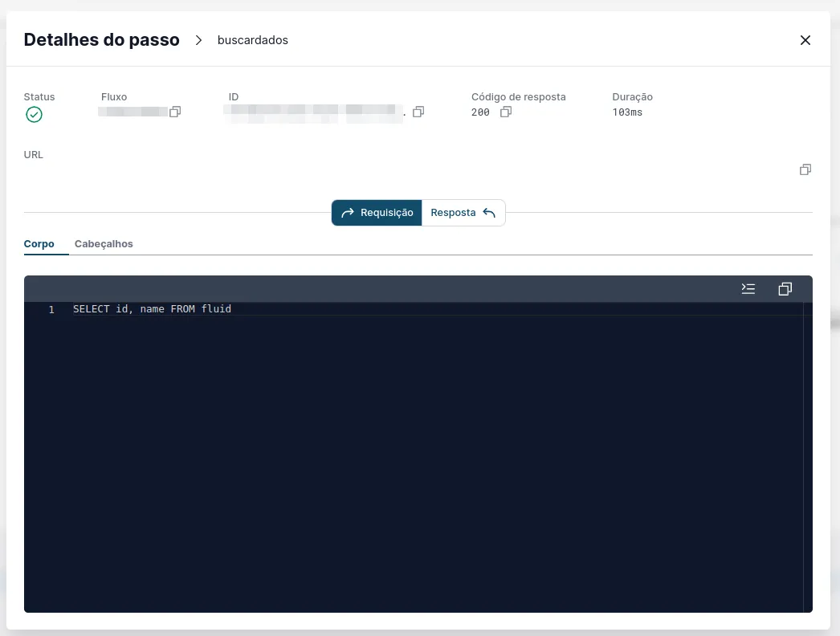Select the Corpo tab
The image size is (840, 636).
coord(39,244)
